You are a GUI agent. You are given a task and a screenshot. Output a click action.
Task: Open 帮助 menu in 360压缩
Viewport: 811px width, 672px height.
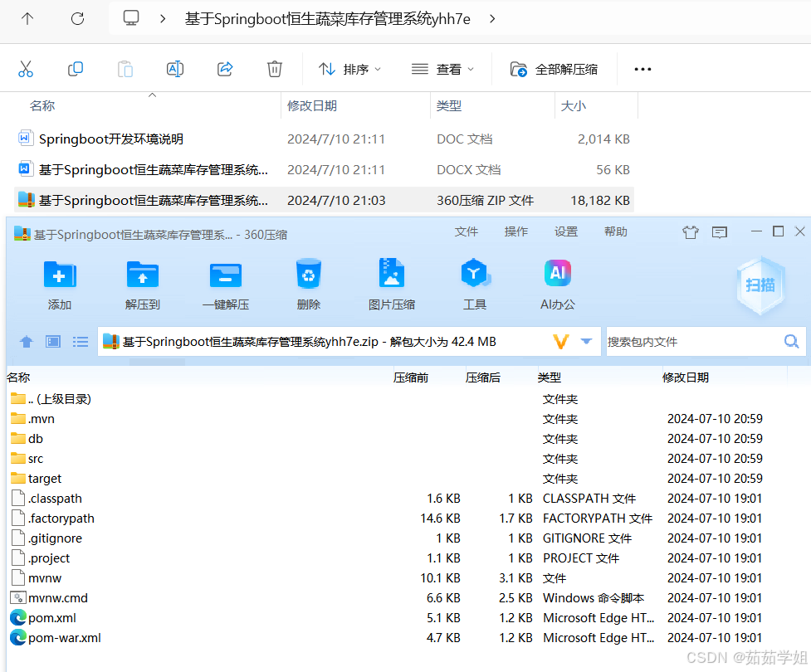tap(615, 231)
